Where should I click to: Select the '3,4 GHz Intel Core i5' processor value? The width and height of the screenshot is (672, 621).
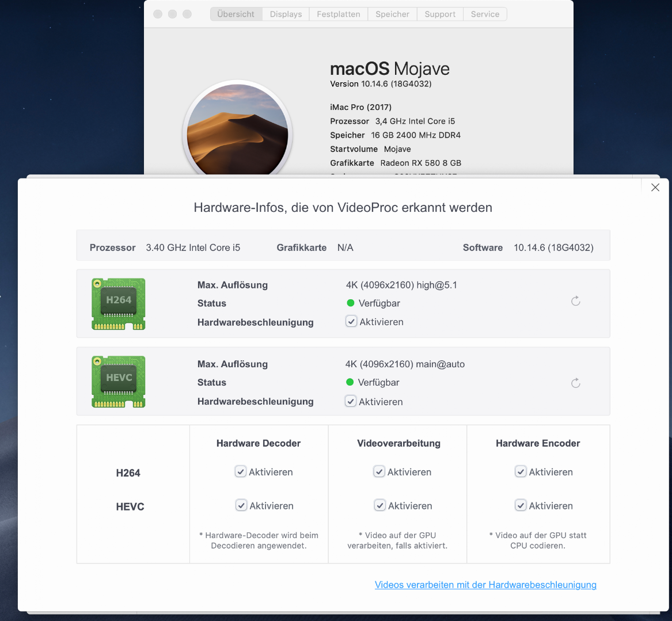click(x=415, y=121)
